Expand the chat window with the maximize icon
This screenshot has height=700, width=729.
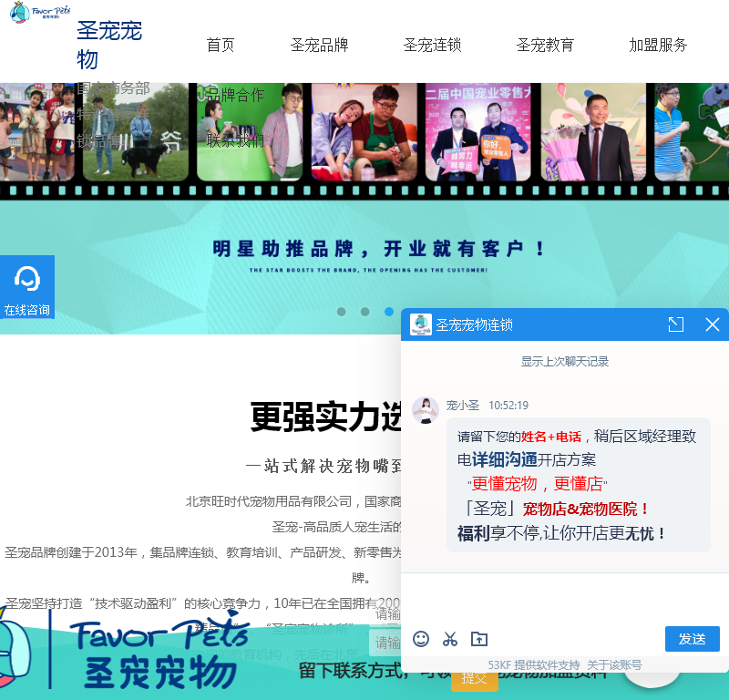(675, 324)
